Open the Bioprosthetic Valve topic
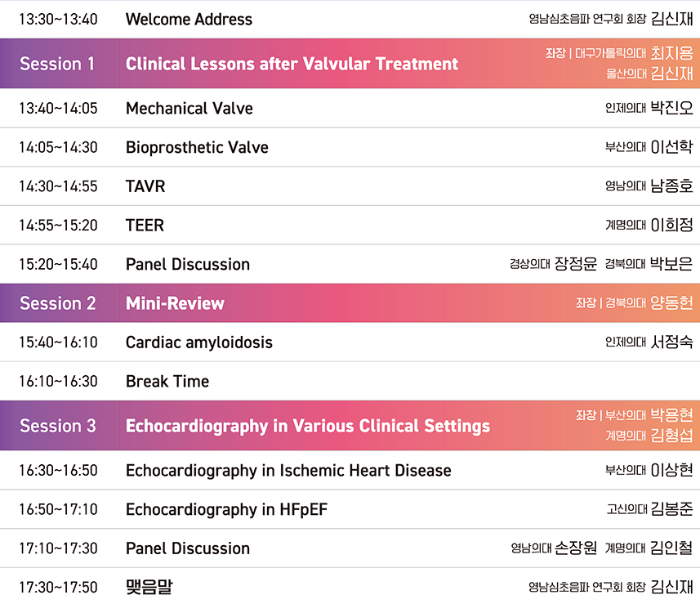 point(197,147)
